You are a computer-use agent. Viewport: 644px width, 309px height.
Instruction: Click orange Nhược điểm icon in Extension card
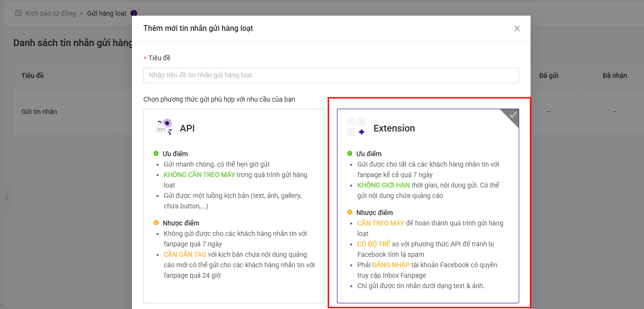pos(350,212)
